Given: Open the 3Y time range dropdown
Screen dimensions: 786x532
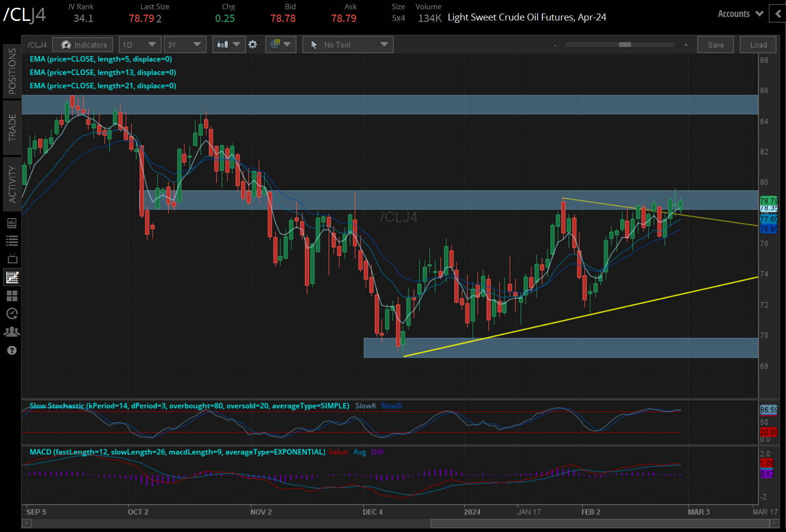Looking at the screenshot, I should coord(184,45).
